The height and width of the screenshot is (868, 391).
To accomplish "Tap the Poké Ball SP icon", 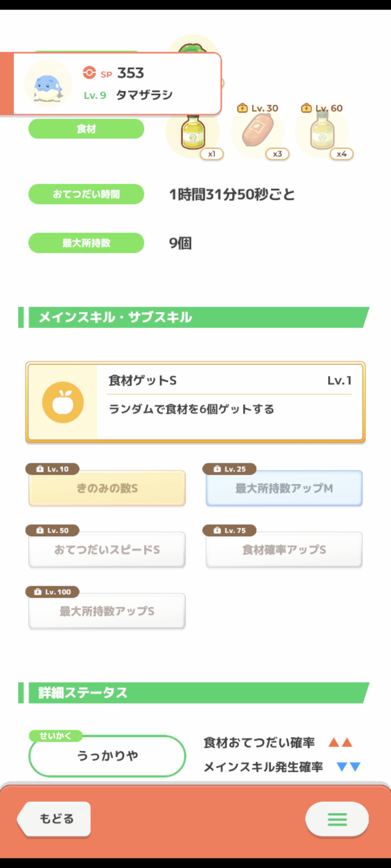I will pyautogui.click(x=89, y=72).
